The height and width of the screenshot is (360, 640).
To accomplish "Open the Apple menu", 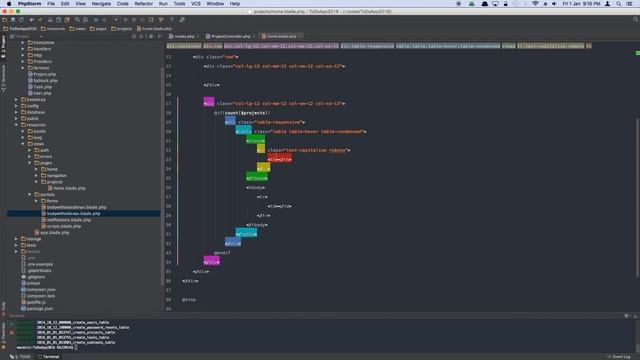I will (9, 4).
